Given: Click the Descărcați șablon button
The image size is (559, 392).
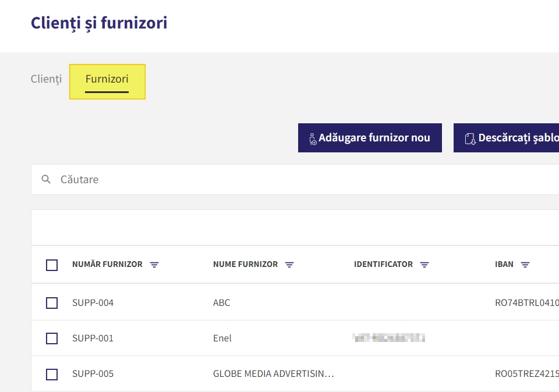Looking at the screenshot, I should (x=506, y=138).
